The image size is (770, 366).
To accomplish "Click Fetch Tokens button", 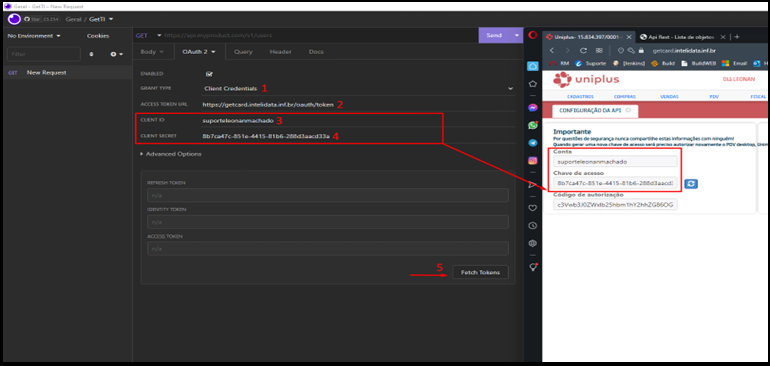I will 480,272.
